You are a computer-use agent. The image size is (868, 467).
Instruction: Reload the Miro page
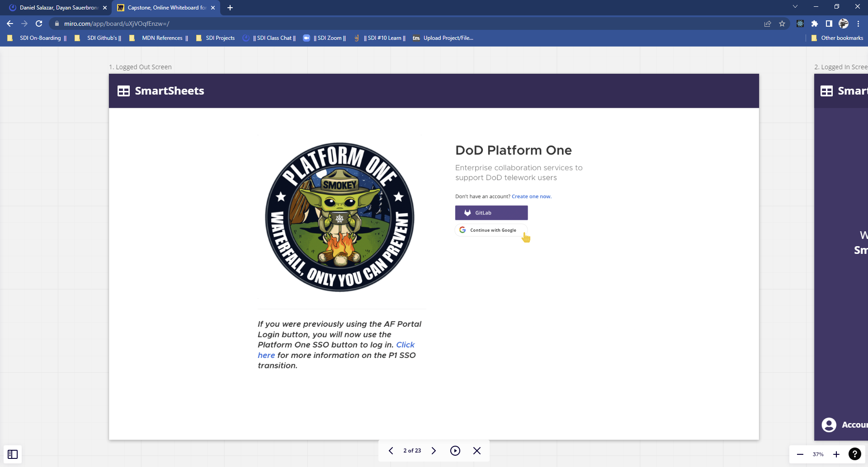coord(39,24)
